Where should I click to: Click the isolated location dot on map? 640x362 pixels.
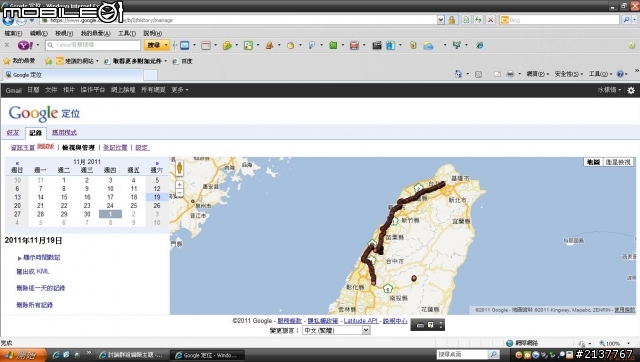coord(414,278)
